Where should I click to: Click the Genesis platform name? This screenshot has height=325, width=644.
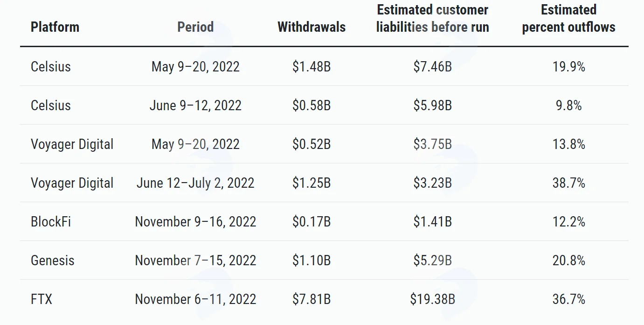[x=53, y=260]
